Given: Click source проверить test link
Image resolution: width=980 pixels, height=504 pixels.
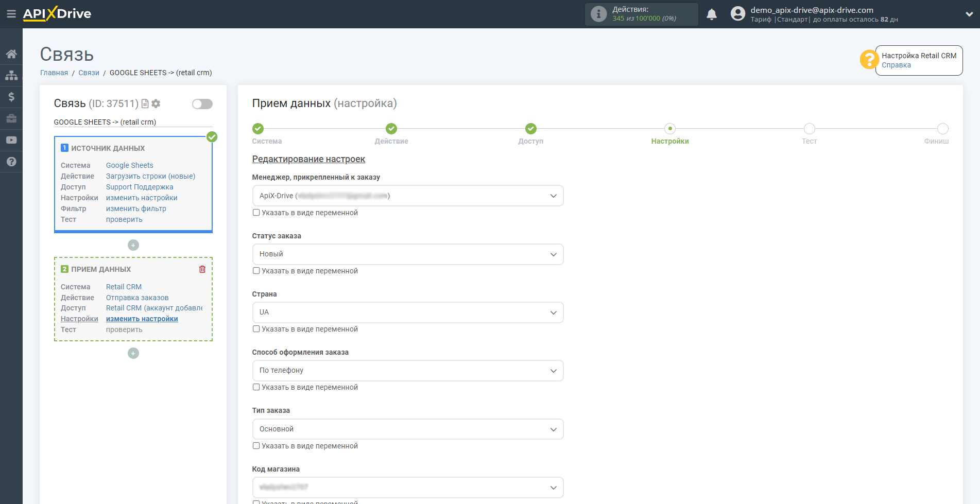Looking at the screenshot, I should click(124, 219).
